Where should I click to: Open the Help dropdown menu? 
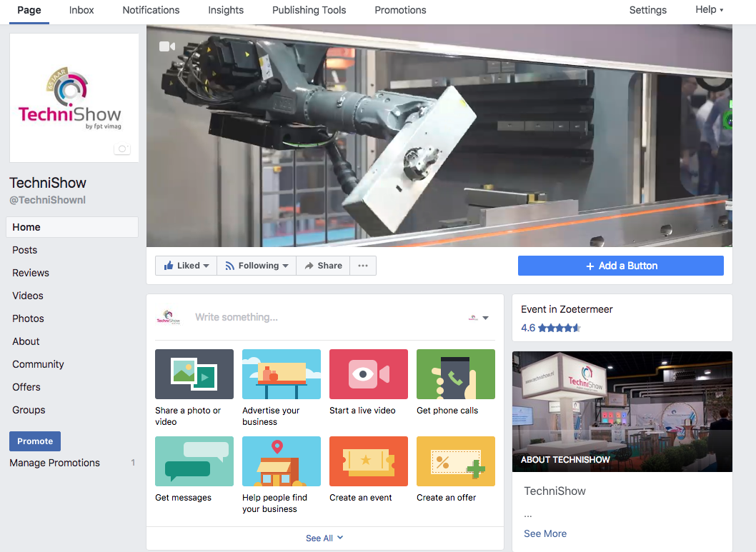pyautogui.click(x=709, y=9)
